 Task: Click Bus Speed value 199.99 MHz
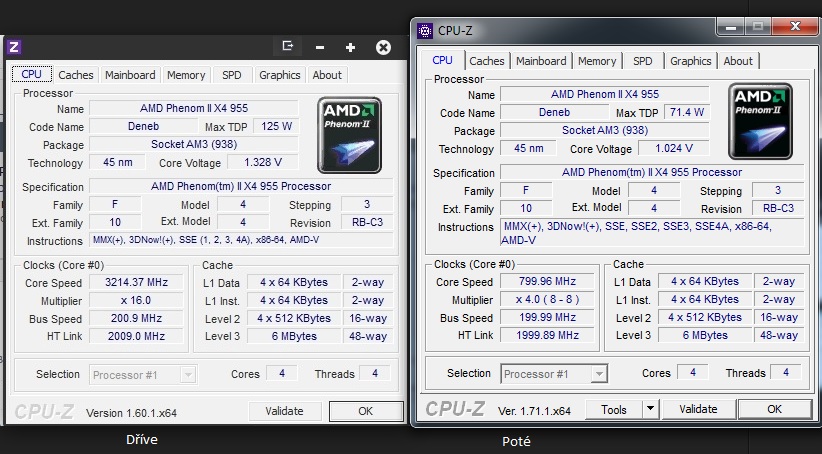point(547,317)
